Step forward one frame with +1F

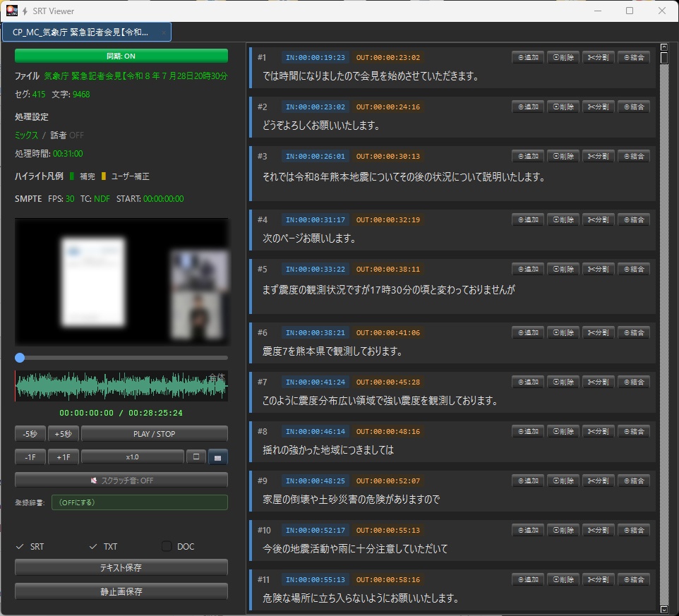pyautogui.click(x=64, y=457)
